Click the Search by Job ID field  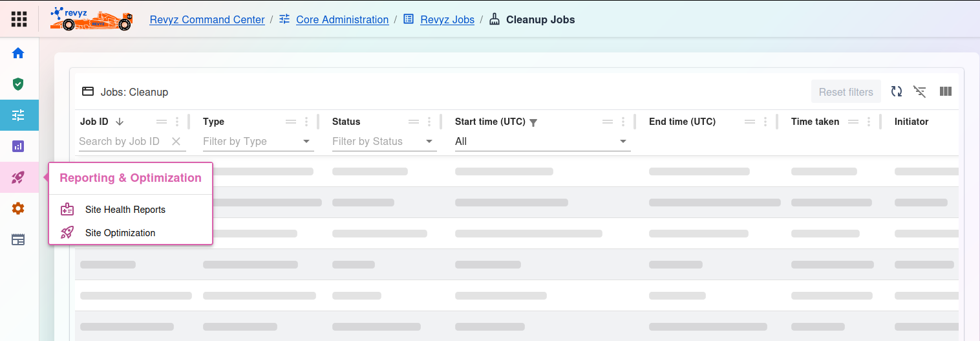123,141
